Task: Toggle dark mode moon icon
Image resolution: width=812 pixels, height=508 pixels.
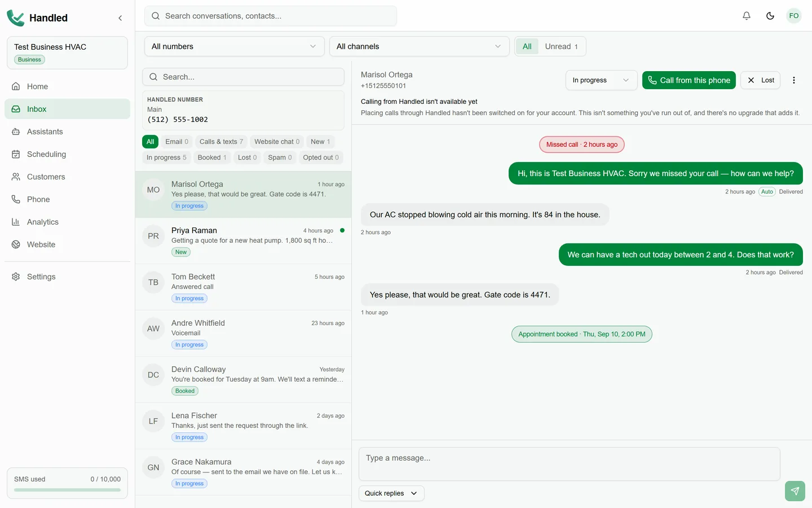Action: point(770,16)
